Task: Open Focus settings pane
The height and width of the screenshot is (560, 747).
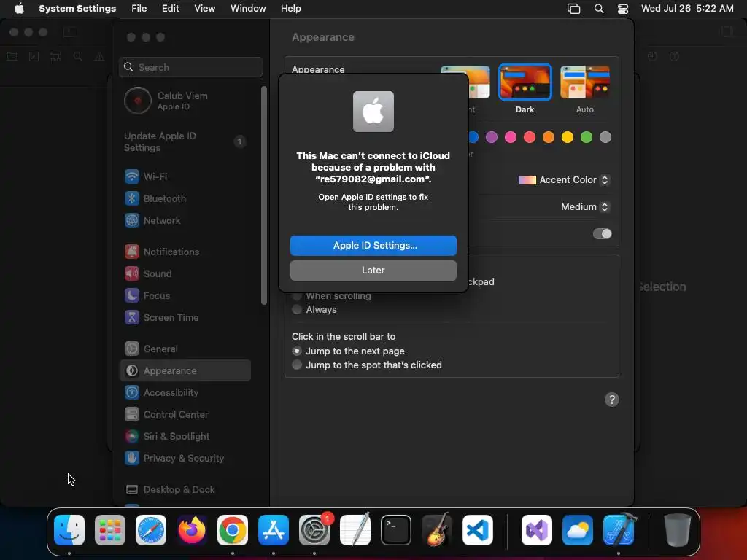Action: tap(147, 295)
